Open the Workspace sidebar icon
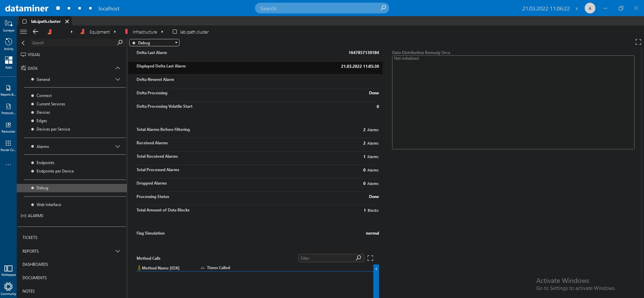The image size is (644, 298). tap(8, 270)
